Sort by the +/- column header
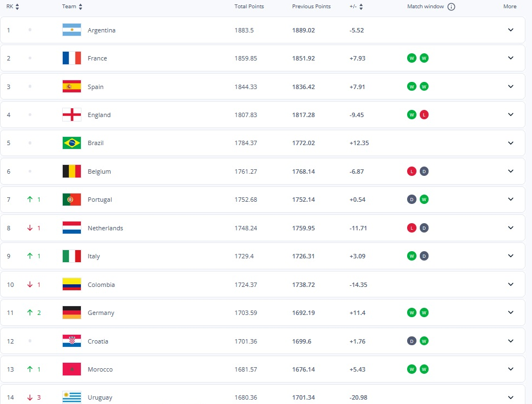 356,7
